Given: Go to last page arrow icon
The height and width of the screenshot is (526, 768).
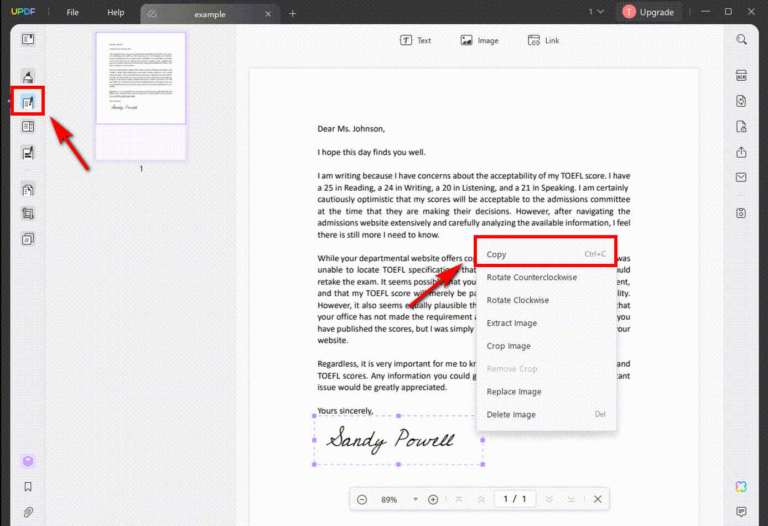Looking at the screenshot, I should (571, 500).
